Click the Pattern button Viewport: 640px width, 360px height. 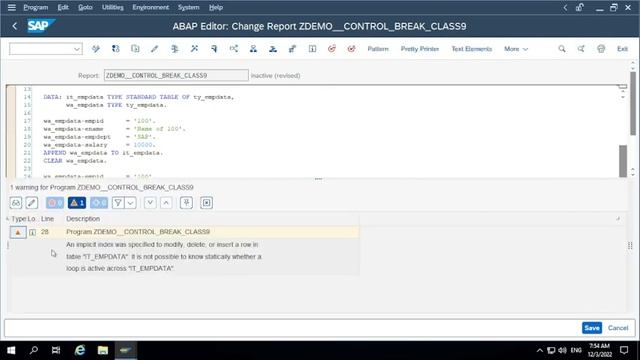tap(378, 49)
